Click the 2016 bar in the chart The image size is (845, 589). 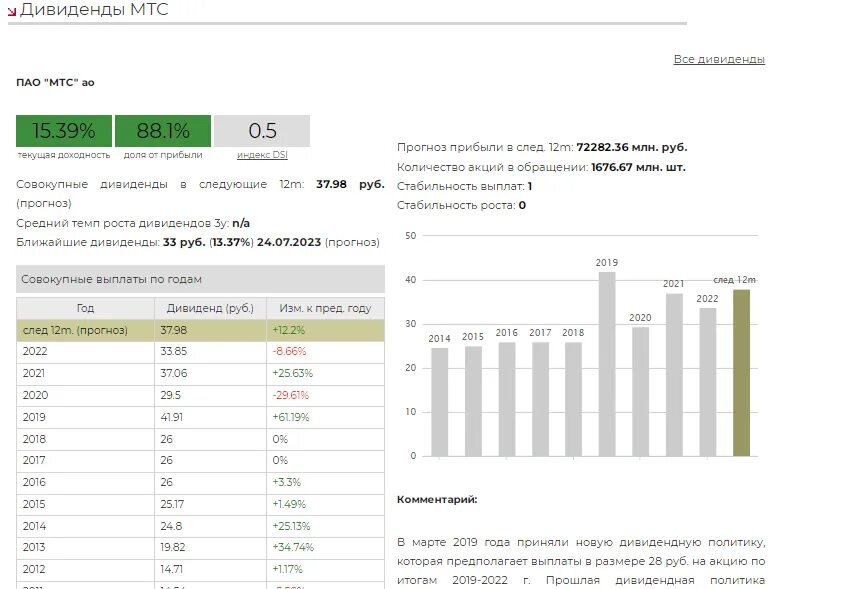(x=507, y=399)
